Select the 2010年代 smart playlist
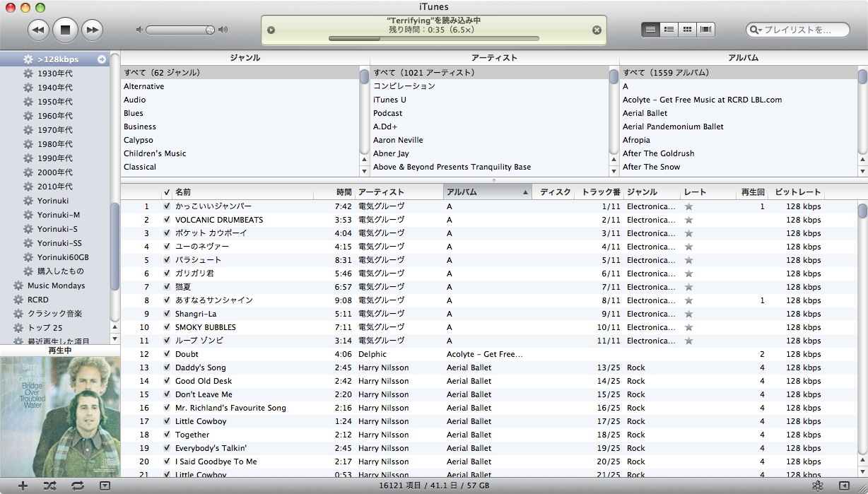The height and width of the screenshot is (494, 868). point(55,187)
